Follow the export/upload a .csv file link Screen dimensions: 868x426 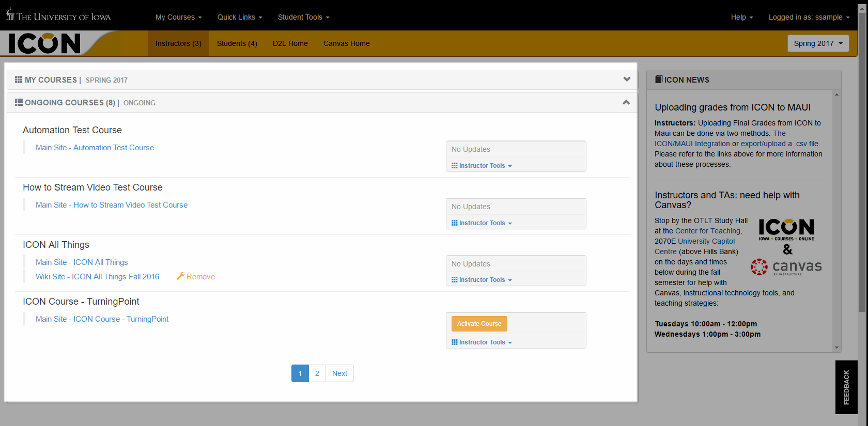(x=780, y=144)
